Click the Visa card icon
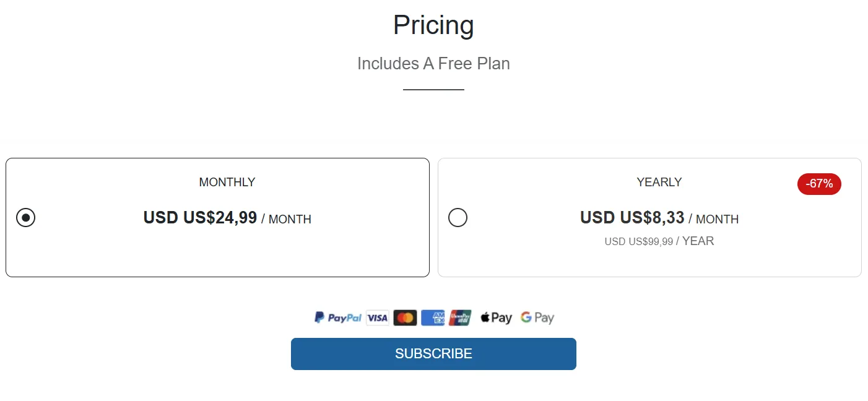 [x=377, y=317]
